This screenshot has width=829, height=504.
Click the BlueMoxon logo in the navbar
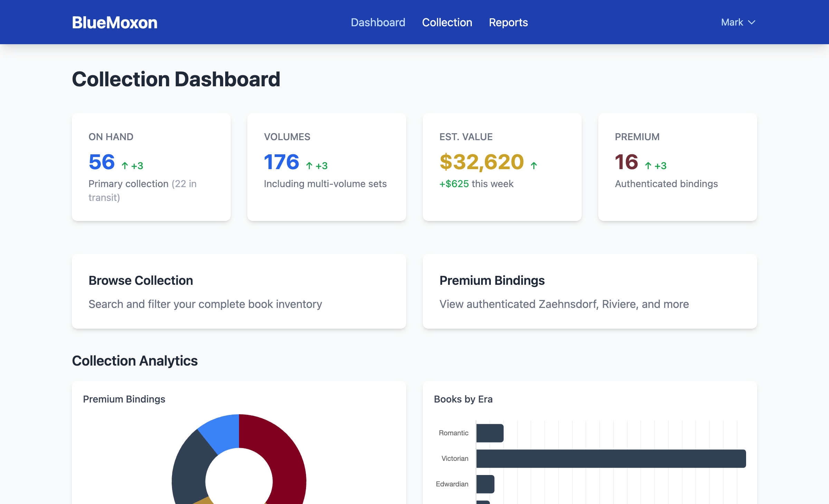(114, 22)
